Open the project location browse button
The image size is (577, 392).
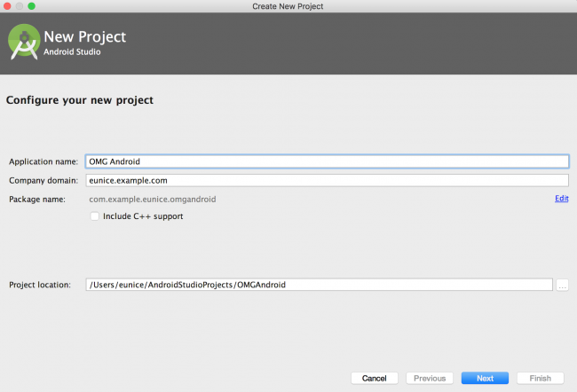pos(562,285)
